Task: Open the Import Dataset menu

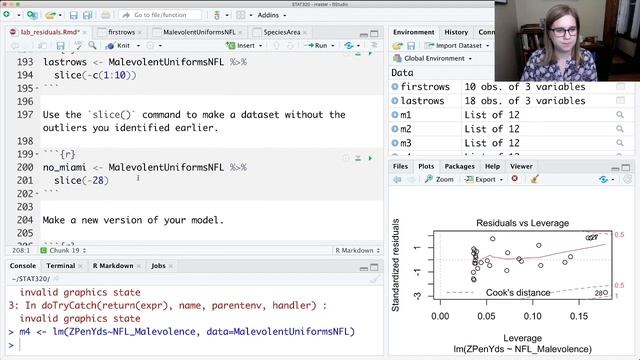Action: (457, 46)
